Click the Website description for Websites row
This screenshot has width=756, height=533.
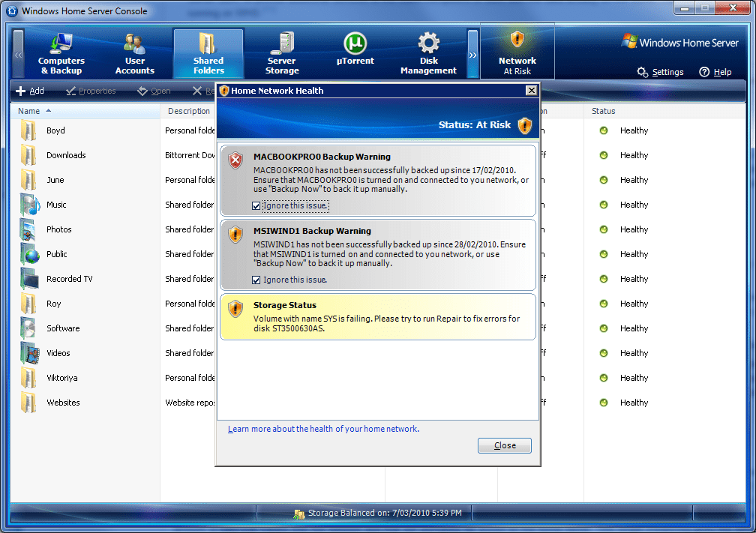point(190,403)
